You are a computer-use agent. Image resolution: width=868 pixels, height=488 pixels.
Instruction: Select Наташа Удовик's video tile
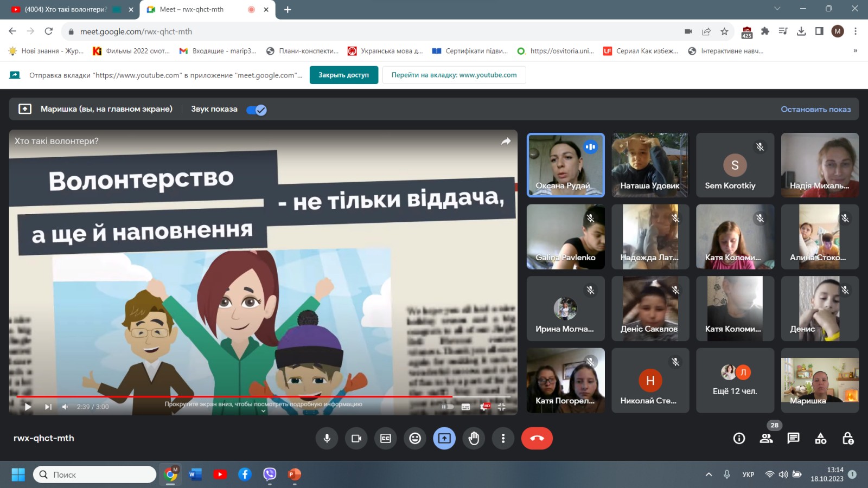[x=650, y=165]
